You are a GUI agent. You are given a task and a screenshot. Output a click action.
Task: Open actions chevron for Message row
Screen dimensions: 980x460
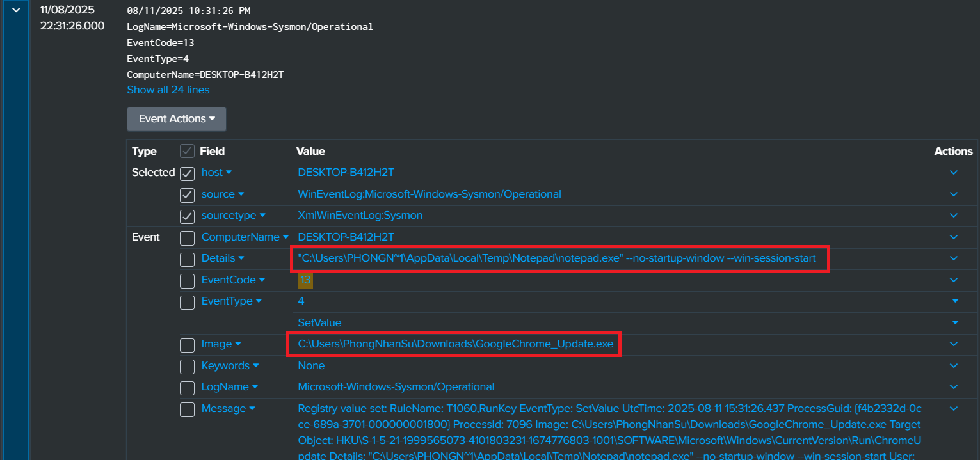click(954, 409)
